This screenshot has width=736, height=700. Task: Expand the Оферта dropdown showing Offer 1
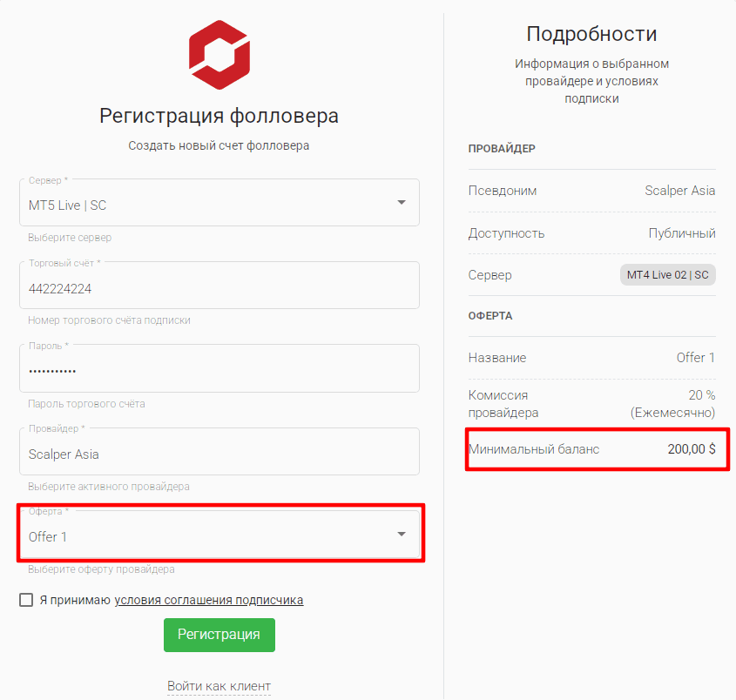pyautogui.click(x=219, y=534)
